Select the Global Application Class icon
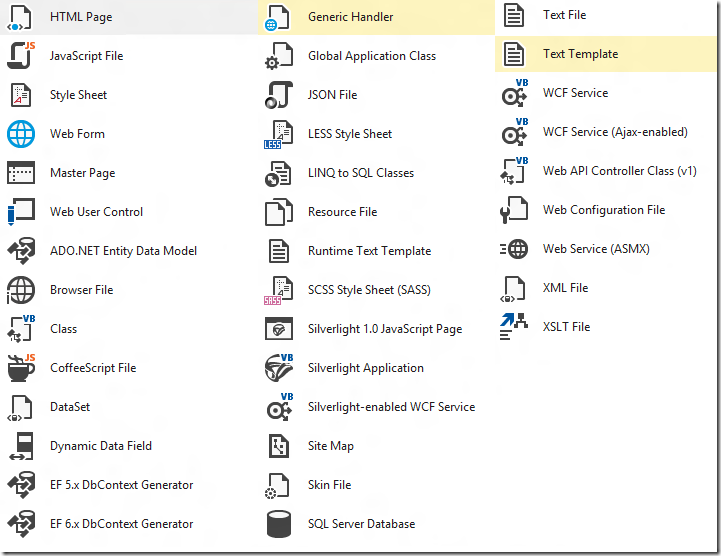This screenshot has width=721, height=556. [279, 56]
